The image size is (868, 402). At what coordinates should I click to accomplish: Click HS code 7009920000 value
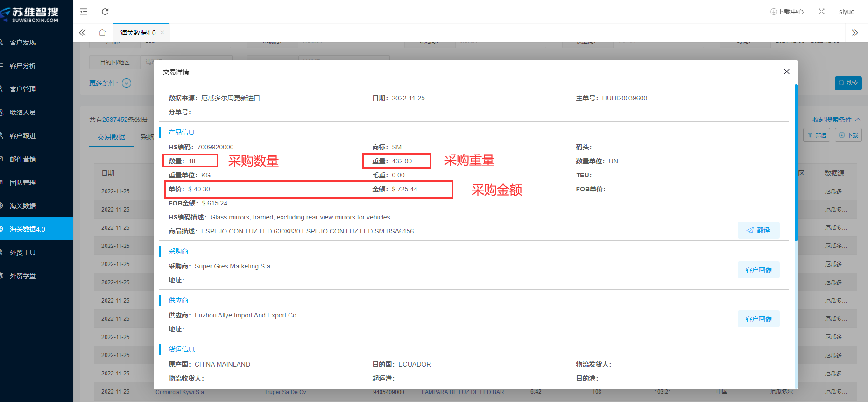click(x=215, y=147)
